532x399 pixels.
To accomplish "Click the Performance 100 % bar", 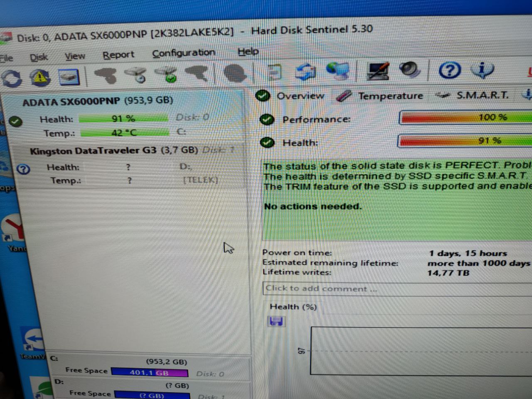I will (465, 118).
